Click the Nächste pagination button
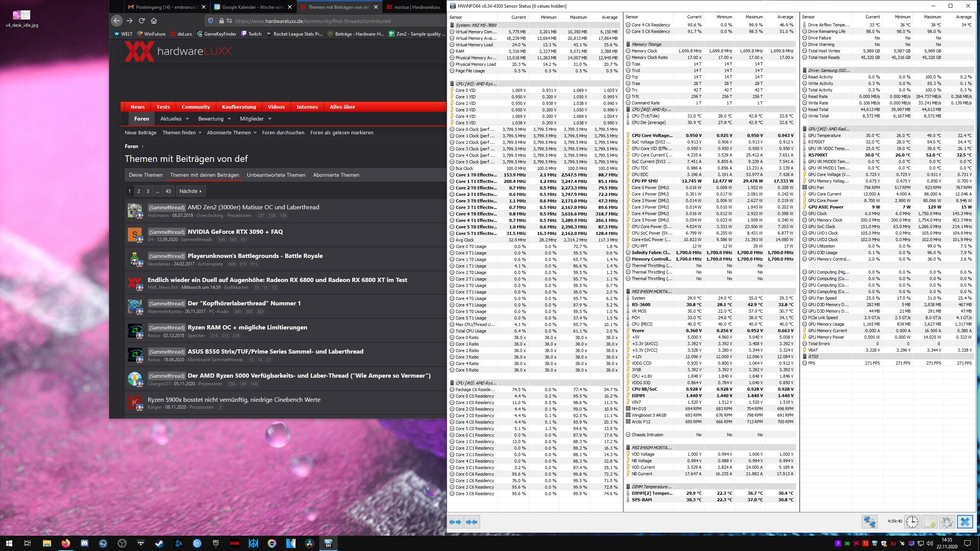Image resolution: width=980 pixels, height=551 pixels. [190, 191]
